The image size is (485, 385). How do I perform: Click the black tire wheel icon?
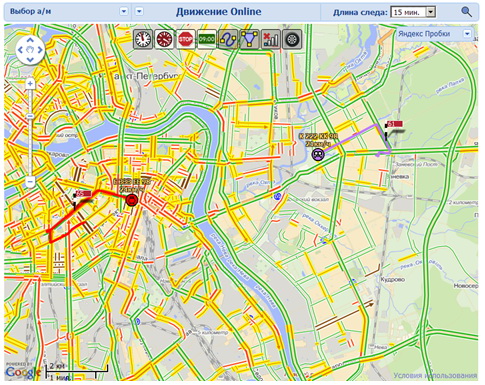(292, 39)
